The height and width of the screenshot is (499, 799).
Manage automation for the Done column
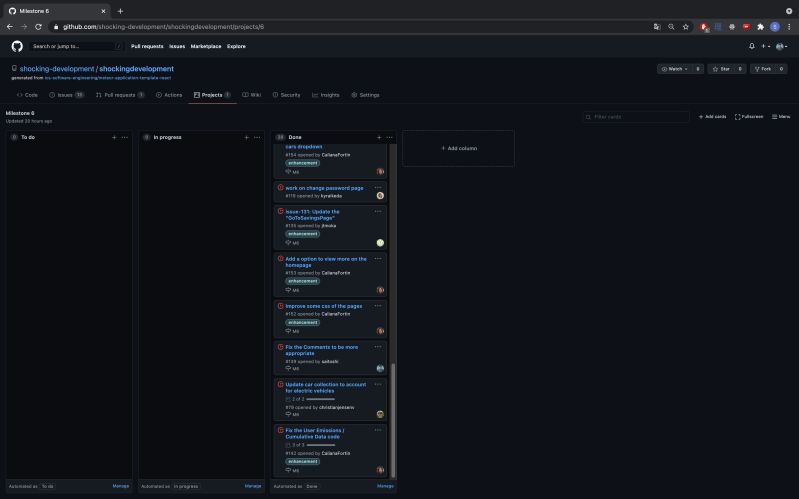coord(385,486)
